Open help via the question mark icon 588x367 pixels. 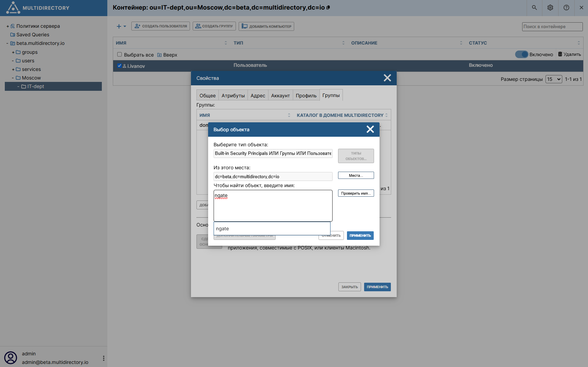coord(566,8)
